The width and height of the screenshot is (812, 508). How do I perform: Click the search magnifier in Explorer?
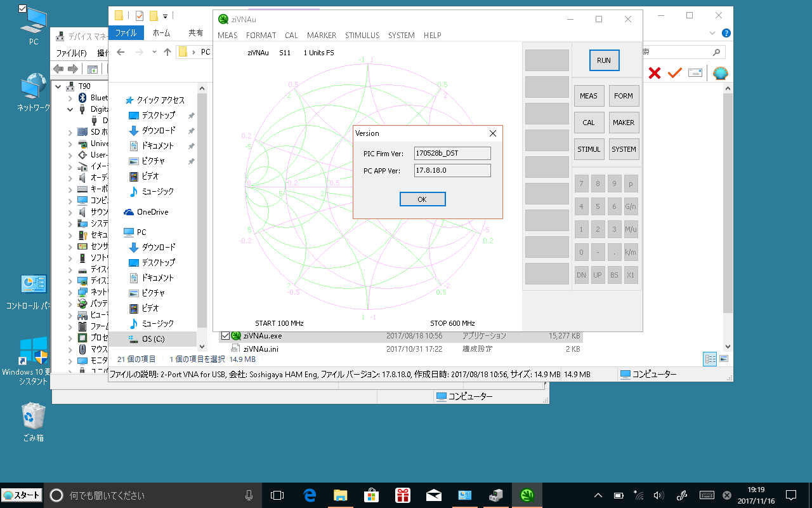[x=716, y=52]
